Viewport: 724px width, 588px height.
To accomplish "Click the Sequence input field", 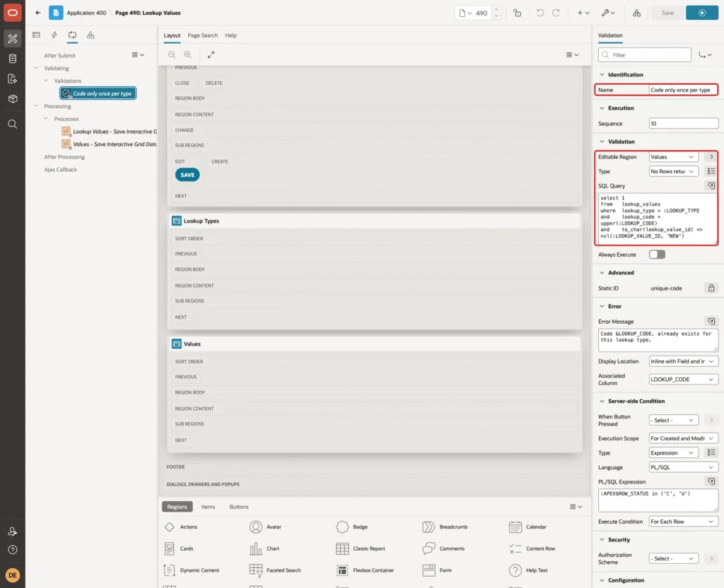I will click(684, 123).
